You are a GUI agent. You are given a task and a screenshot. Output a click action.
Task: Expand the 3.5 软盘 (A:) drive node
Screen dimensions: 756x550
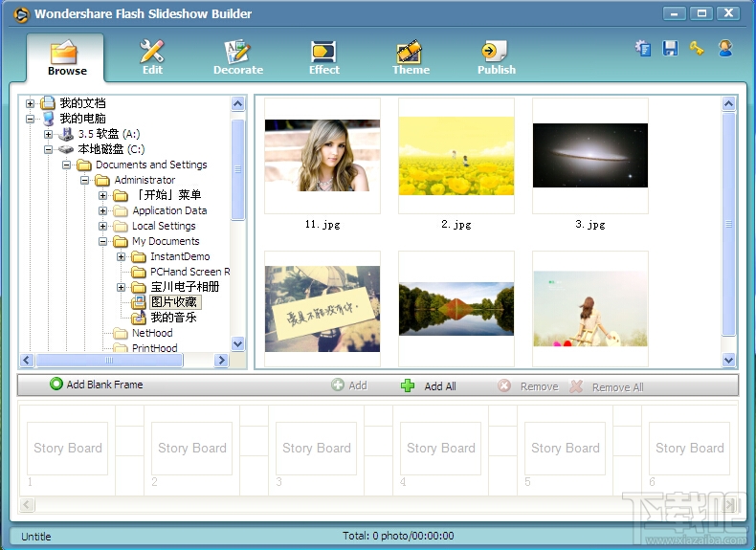pyautogui.click(x=48, y=134)
